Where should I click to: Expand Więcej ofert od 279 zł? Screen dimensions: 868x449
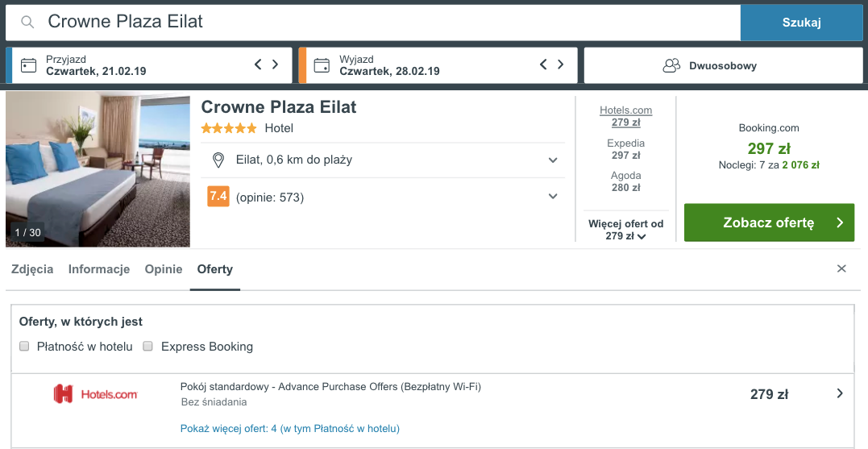point(626,230)
